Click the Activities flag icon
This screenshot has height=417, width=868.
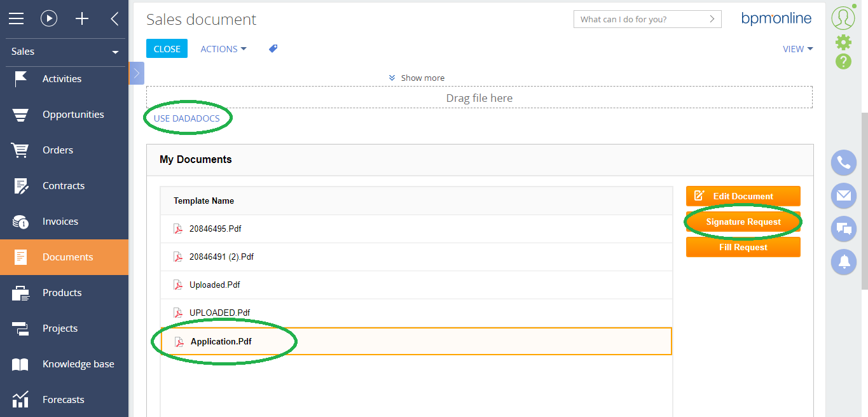pyautogui.click(x=20, y=79)
